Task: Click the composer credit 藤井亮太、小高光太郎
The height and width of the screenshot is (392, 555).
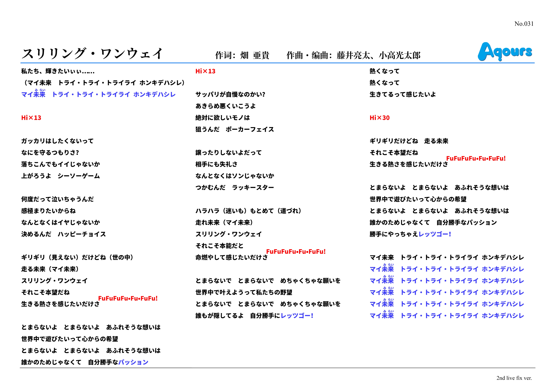Action: 378,56
